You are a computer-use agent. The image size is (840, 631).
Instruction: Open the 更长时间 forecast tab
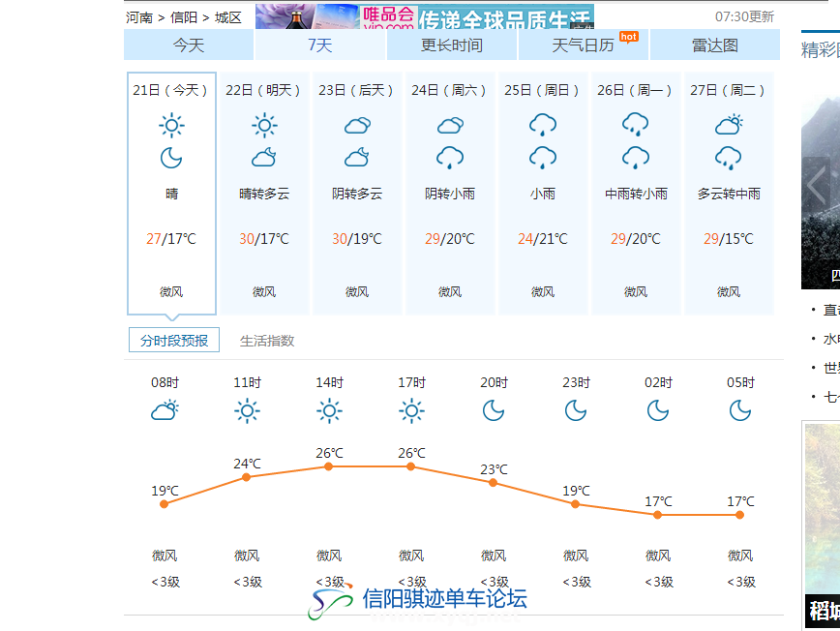click(452, 45)
